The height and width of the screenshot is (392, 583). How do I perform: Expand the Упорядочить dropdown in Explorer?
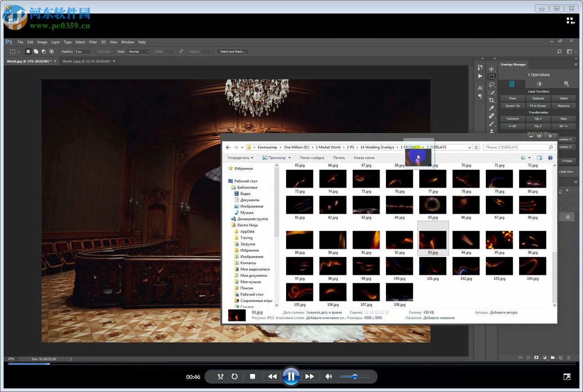pos(240,158)
